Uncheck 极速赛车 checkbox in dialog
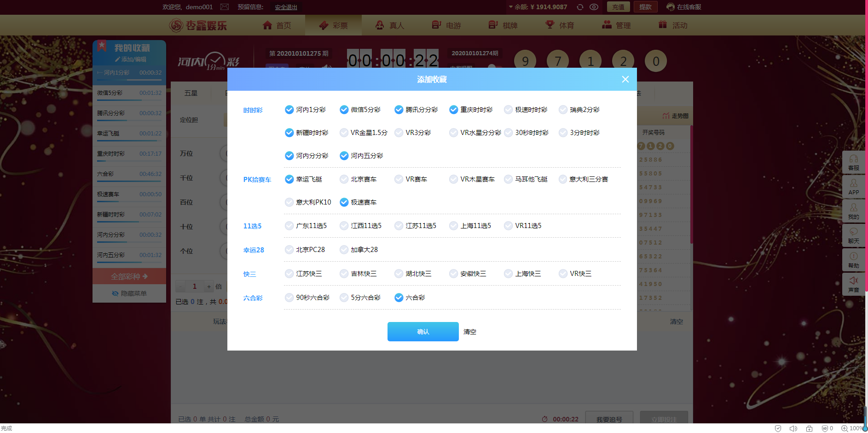Screen dimensions: 868x433 click(344, 202)
